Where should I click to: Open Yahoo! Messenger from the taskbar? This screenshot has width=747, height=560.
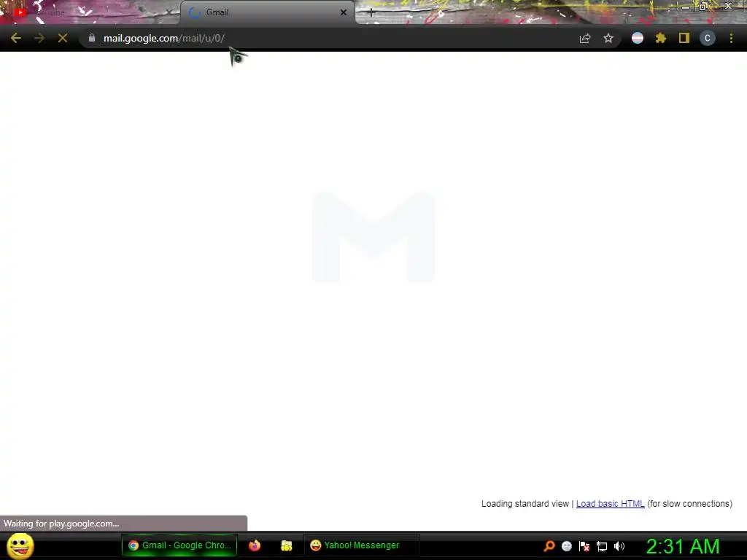(x=361, y=545)
